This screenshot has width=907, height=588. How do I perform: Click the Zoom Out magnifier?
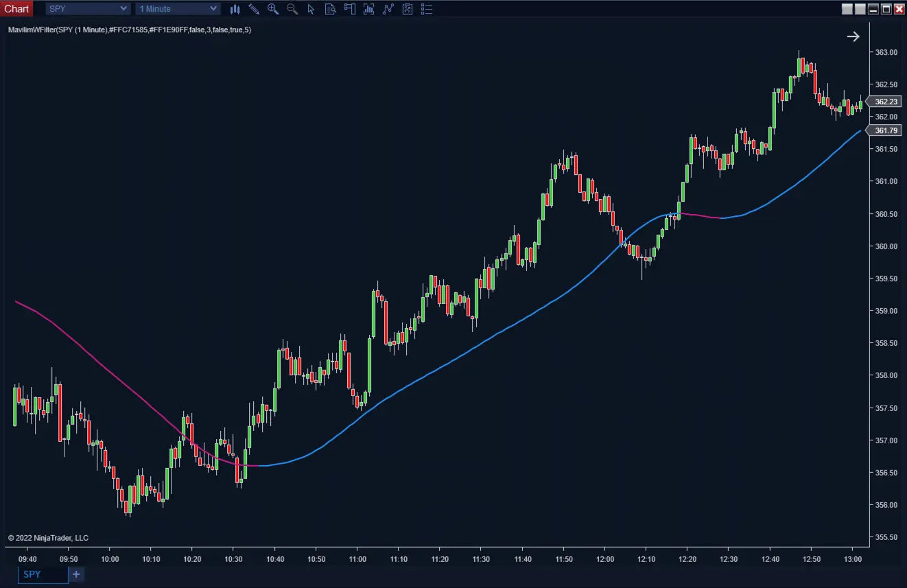click(292, 9)
